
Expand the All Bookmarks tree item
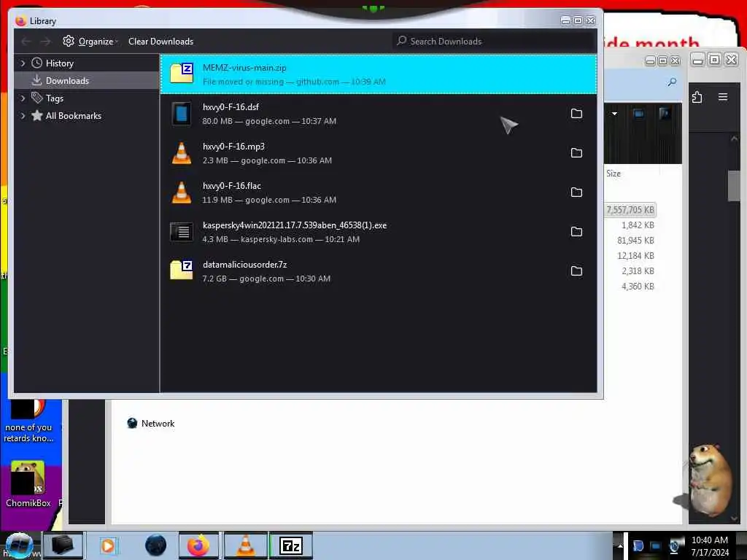click(x=23, y=116)
